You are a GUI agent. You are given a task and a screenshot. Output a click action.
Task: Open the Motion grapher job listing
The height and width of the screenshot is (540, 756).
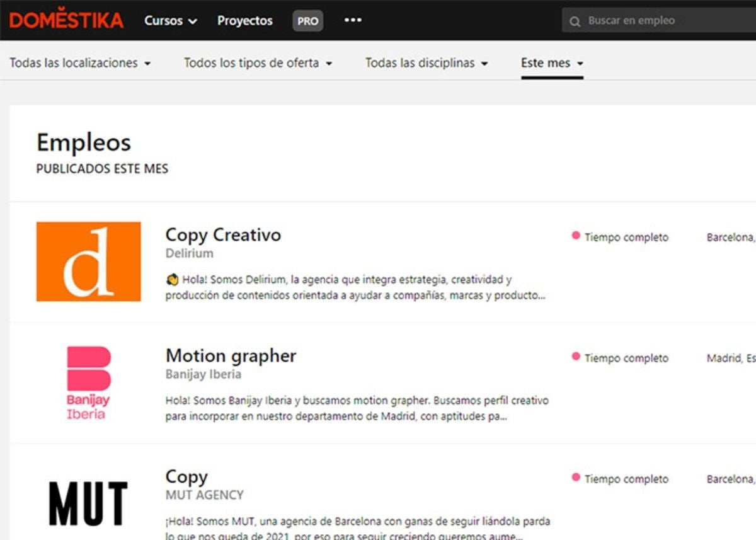(231, 355)
